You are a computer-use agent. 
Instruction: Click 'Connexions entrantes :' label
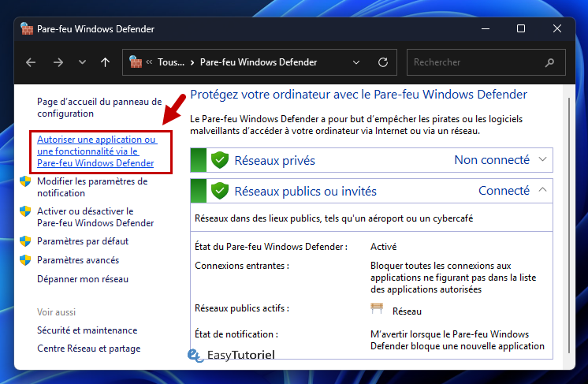[242, 266]
